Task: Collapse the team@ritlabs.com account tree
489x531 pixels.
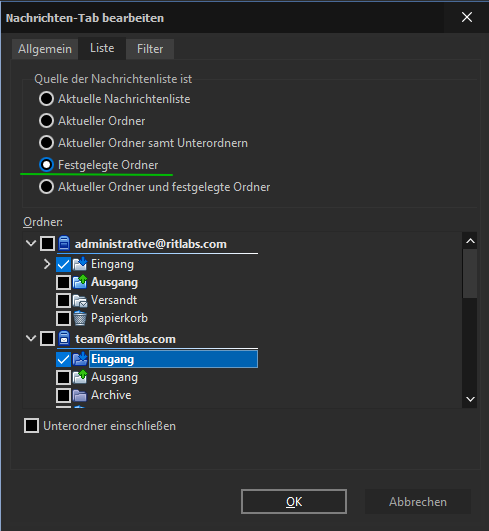Action: coord(31,338)
